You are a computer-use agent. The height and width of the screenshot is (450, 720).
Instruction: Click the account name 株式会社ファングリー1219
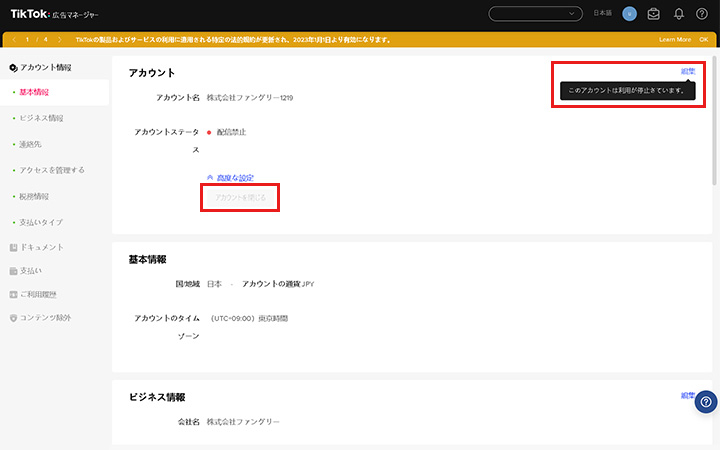(x=250, y=98)
